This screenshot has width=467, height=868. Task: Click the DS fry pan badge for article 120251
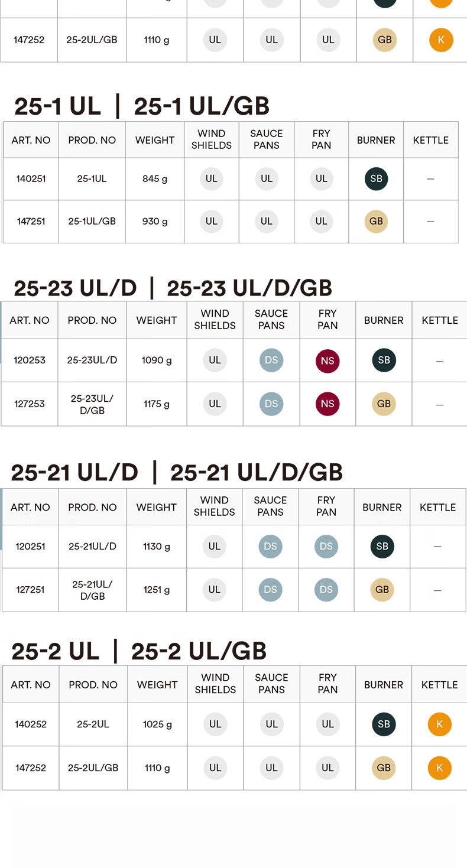(326, 547)
